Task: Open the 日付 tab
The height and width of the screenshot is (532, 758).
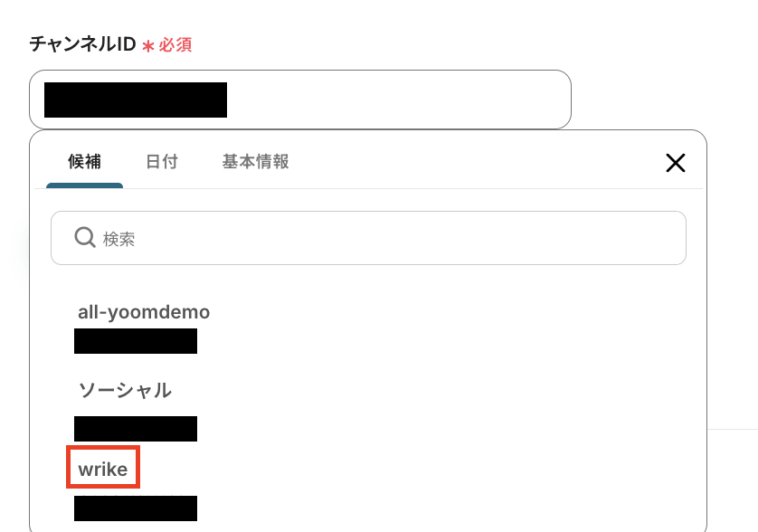Action: 162,162
